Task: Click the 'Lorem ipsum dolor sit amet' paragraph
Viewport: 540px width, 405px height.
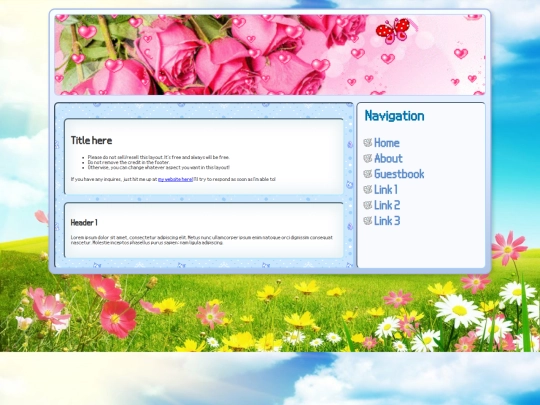Action: coord(202,240)
